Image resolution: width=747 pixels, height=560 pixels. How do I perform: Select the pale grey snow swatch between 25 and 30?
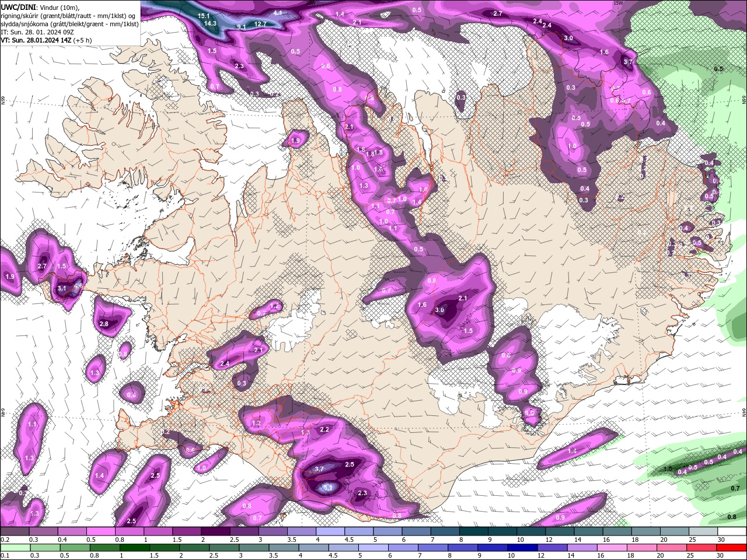pos(704,531)
